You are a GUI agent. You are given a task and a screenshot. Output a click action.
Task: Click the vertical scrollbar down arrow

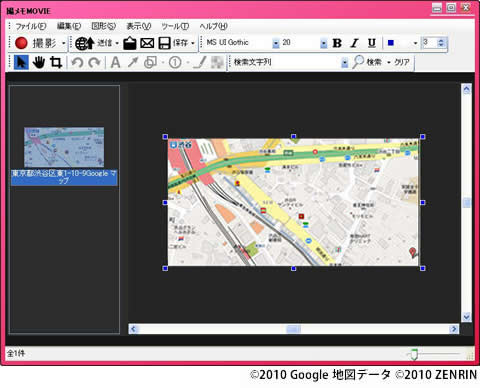(466, 316)
